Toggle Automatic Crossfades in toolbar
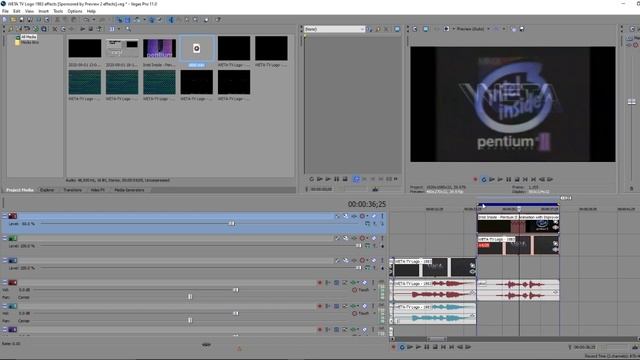The width and height of the screenshot is (640, 360). pos(127,20)
